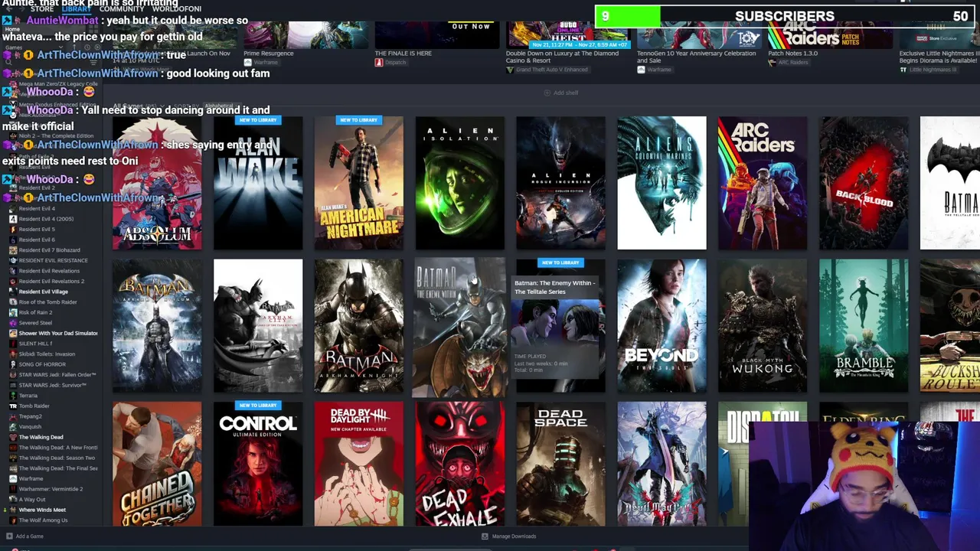The width and height of the screenshot is (980, 551).
Task: Open Dead Space game cover
Action: pos(560,464)
